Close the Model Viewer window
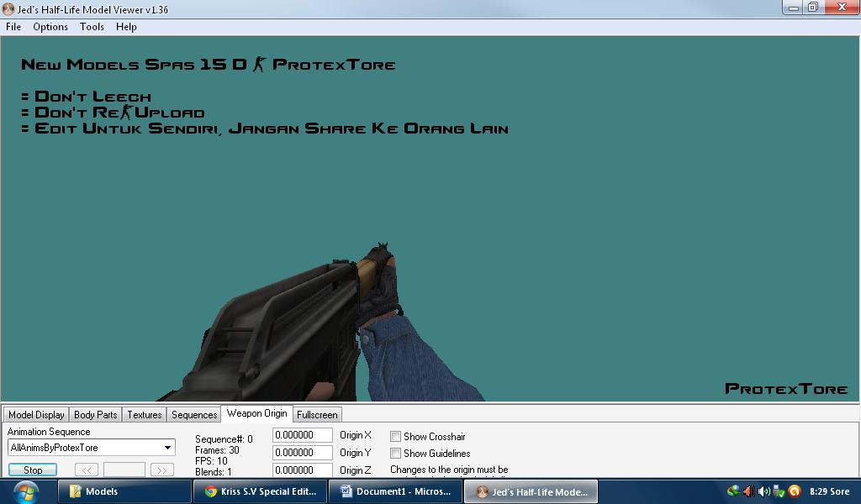Image resolution: width=861 pixels, height=504 pixels. tap(841, 7)
